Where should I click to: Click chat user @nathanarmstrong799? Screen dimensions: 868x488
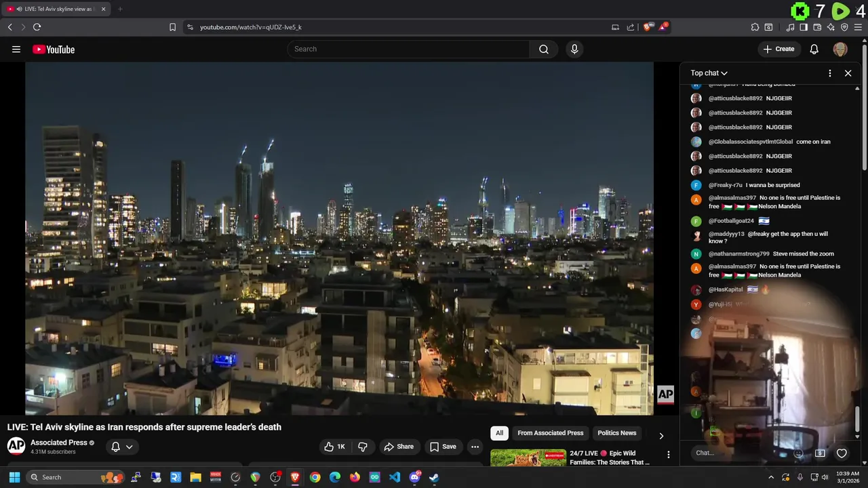pyautogui.click(x=739, y=254)
